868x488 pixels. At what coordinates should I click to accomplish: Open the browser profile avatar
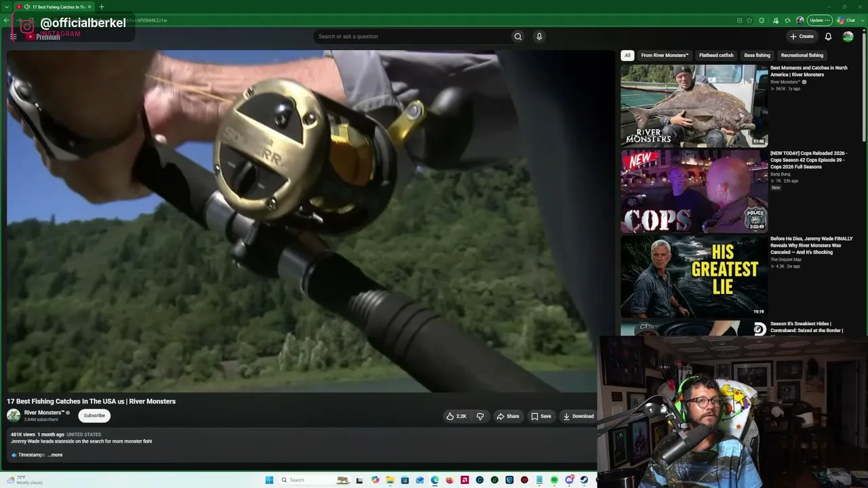click(800, 20)
